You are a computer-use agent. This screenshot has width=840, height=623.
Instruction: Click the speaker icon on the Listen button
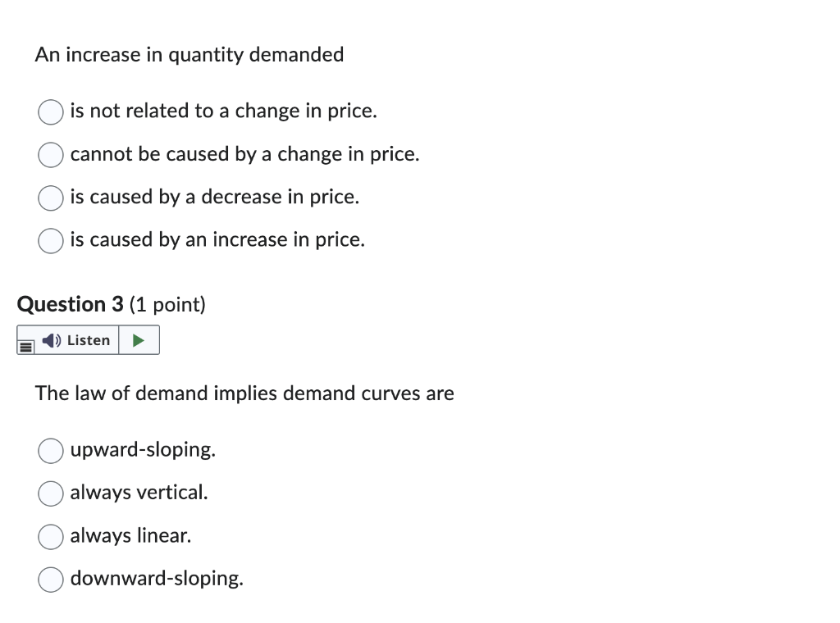tap(49, 339)
